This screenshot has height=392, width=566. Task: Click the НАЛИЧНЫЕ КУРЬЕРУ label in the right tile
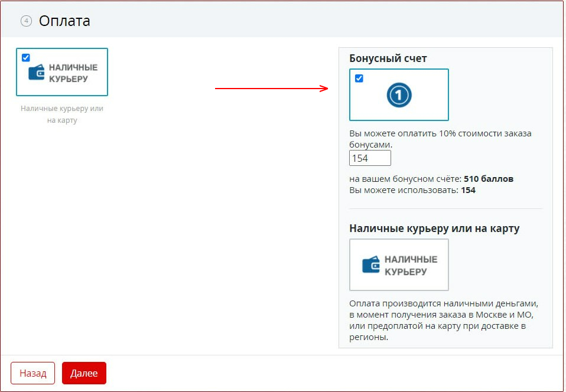411,265
